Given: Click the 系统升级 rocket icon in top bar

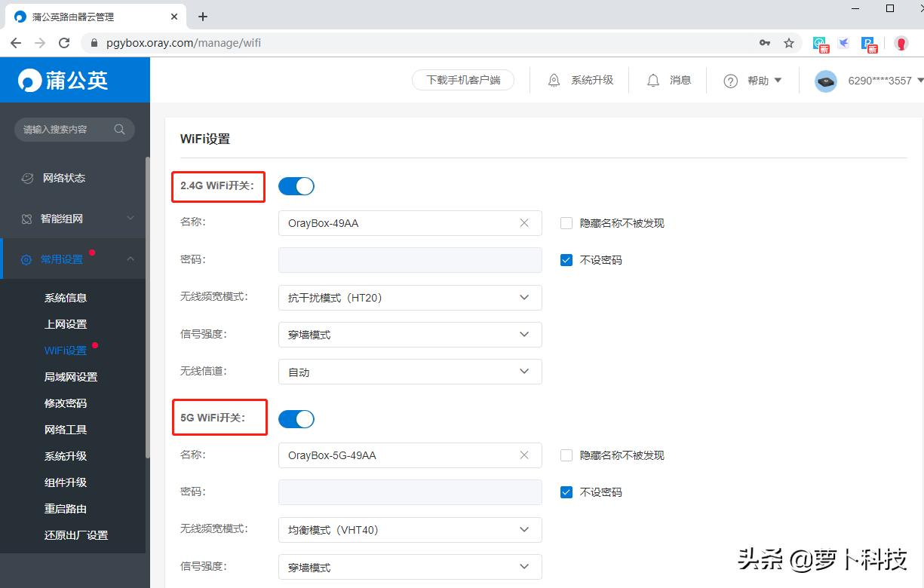Looking at the screenshot, I should 554,79.
